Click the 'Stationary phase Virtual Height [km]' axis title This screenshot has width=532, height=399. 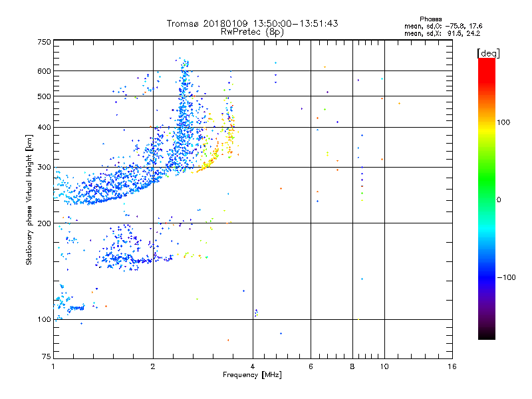[29, 200]
